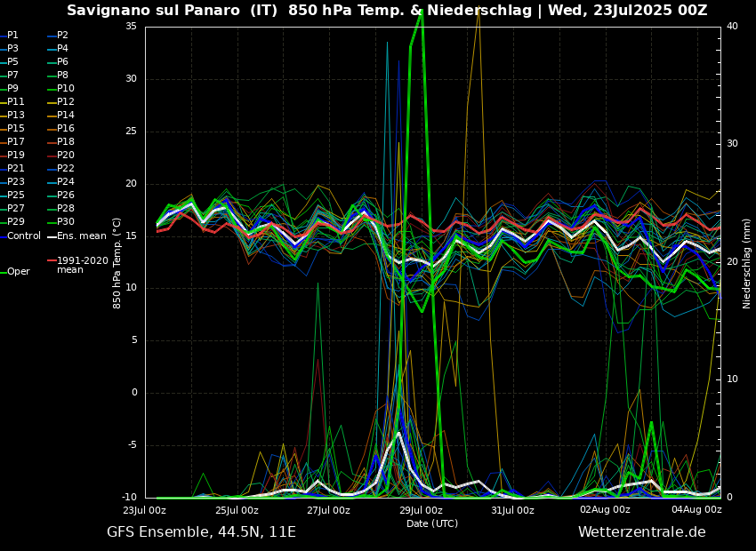The image size is (756, 551).
Task: Click the P15 legend entry
Action: pyautogui.click(x=12, y=128)
